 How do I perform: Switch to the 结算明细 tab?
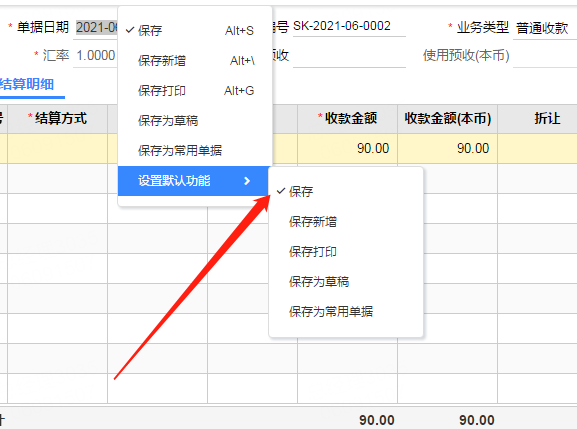pyautogui.click(x=27, y=84)
